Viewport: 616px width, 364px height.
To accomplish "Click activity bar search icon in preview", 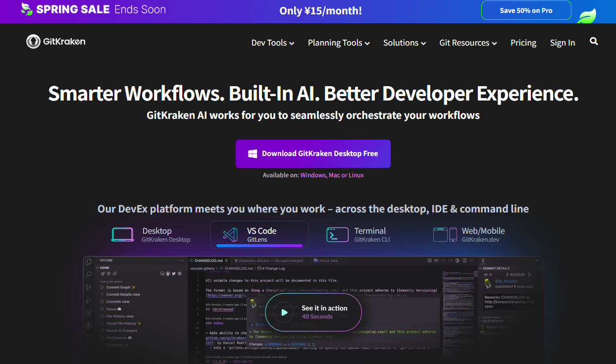I will tap(89, 274).
